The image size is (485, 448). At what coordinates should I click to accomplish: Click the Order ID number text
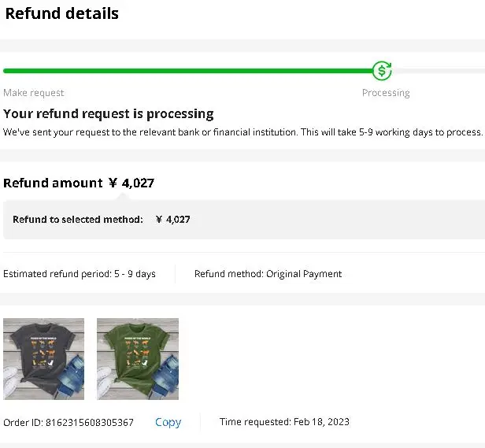coord(68,423)
